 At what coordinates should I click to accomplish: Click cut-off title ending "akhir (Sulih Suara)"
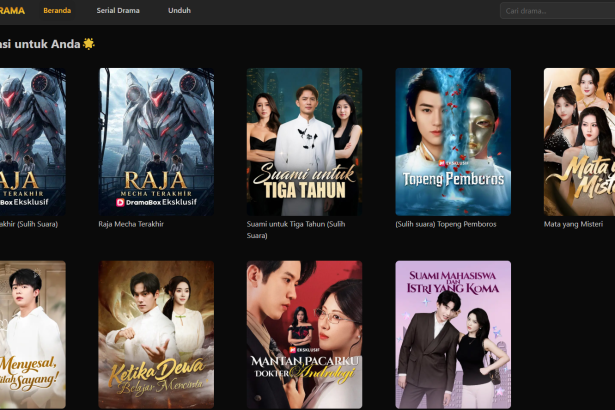29,224
